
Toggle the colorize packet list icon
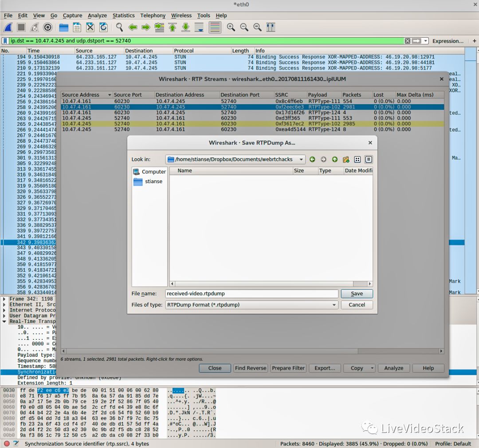coord(215,27)
